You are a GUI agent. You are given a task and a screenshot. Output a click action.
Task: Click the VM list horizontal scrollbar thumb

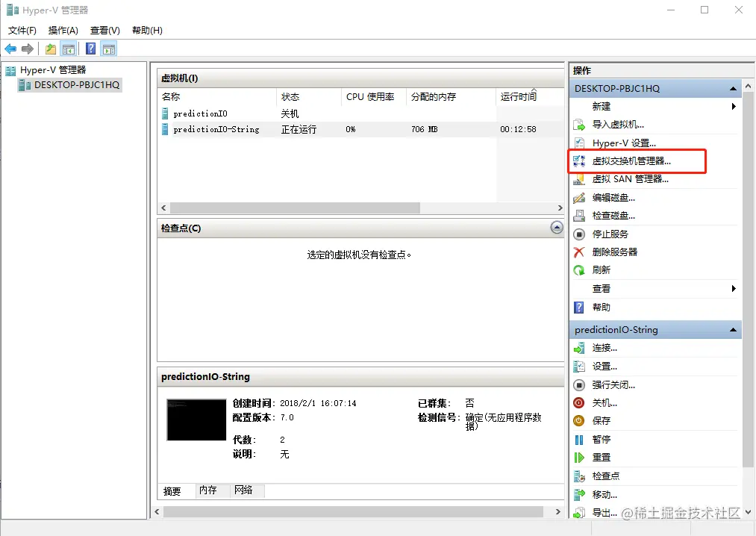tap(295, 208)
